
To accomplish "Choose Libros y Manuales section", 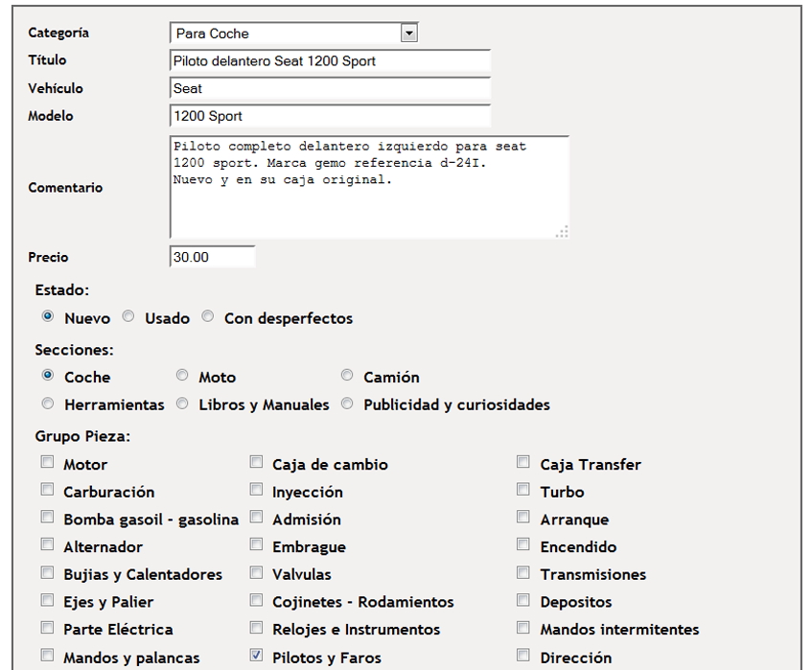I will (x=182, y=404).
